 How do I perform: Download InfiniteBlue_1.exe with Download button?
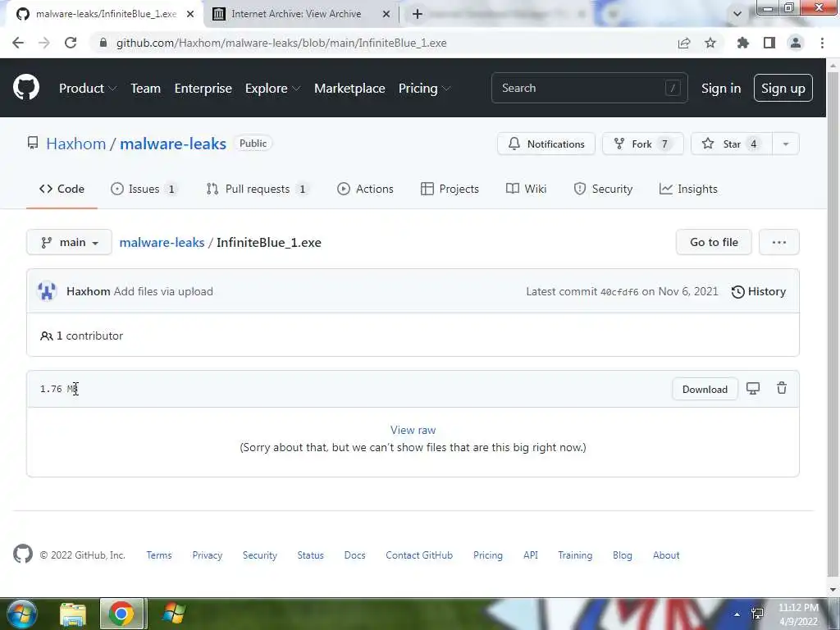pos(705,389)
